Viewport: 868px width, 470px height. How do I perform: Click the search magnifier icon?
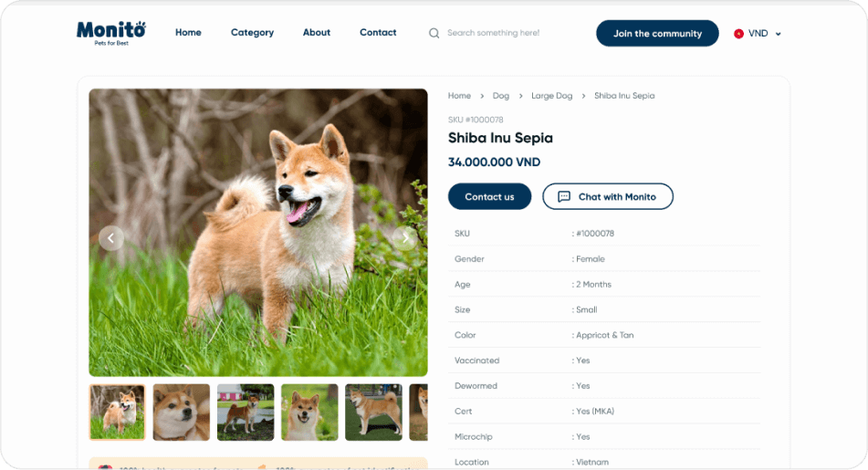click(x=434, y=33)
